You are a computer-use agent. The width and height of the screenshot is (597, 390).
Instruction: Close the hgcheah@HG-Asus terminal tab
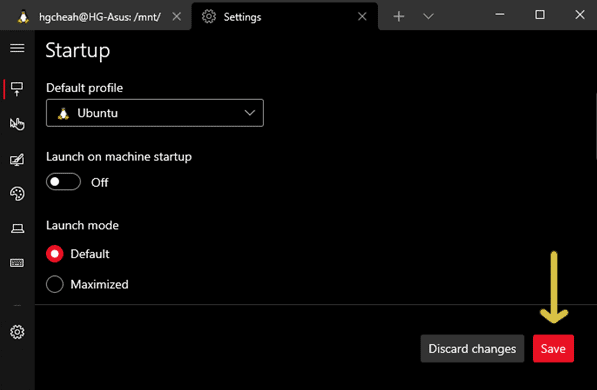point(177,16)
